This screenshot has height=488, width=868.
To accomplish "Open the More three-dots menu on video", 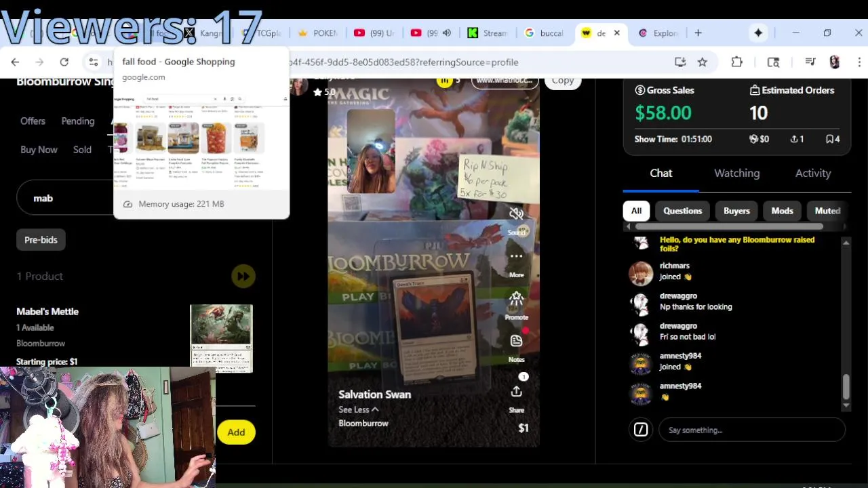I will [x=517, y=256].
